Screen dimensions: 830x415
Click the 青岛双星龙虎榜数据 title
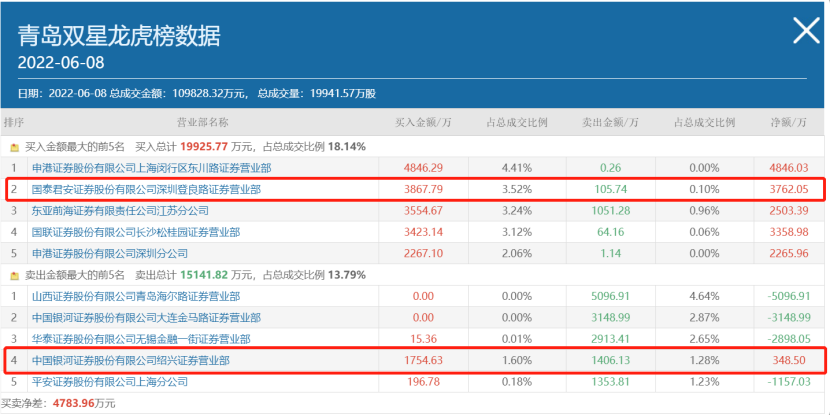point(119,36)
